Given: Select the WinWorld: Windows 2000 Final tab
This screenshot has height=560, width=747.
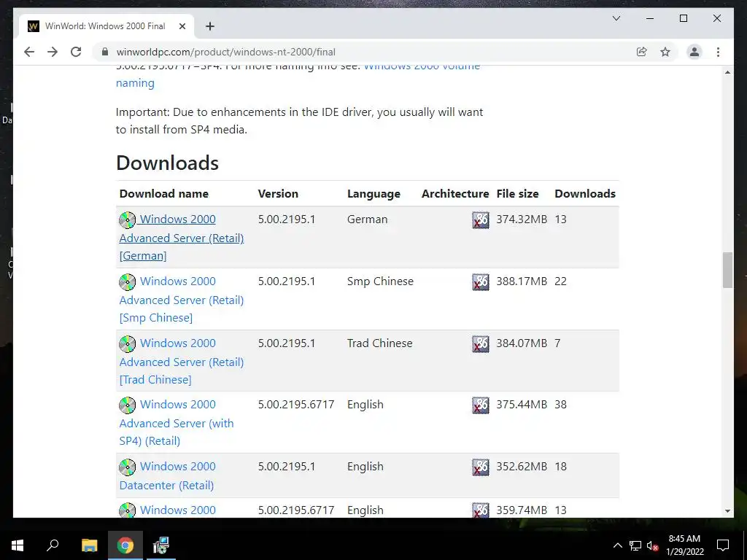Looking at the screenshot, I should click(x=105, y=26).
